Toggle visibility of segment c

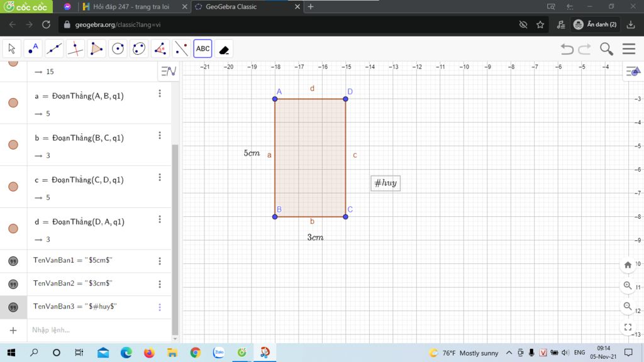(x=13, y=186)
